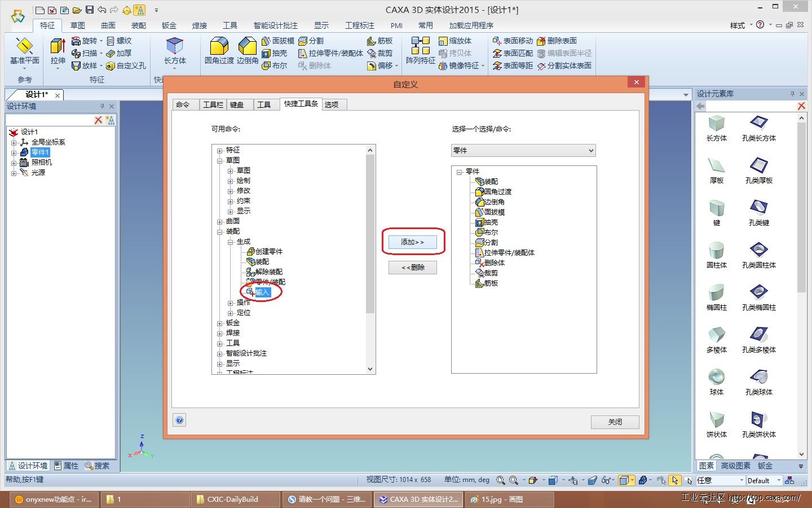Pick the 圆柱体 cylinder shape in the catalog

(716, 256)
